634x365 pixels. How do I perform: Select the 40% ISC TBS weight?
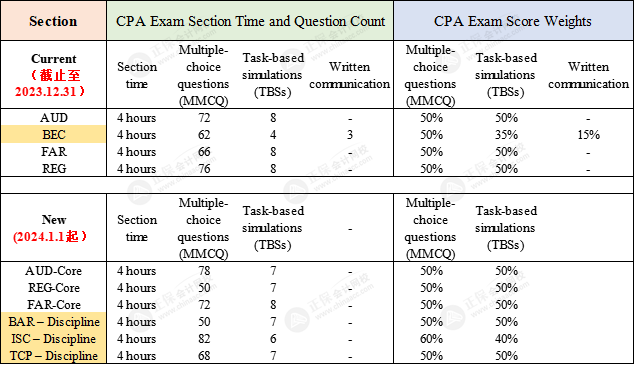pyautogui.click(x=507, y=339)
